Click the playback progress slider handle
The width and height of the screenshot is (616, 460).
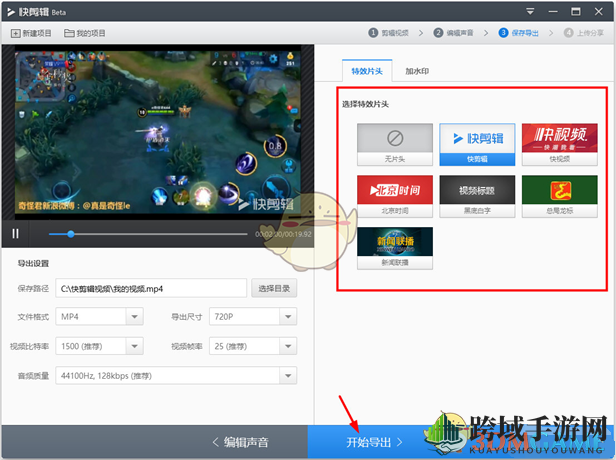pyautogui.click(x=71, y=234)
